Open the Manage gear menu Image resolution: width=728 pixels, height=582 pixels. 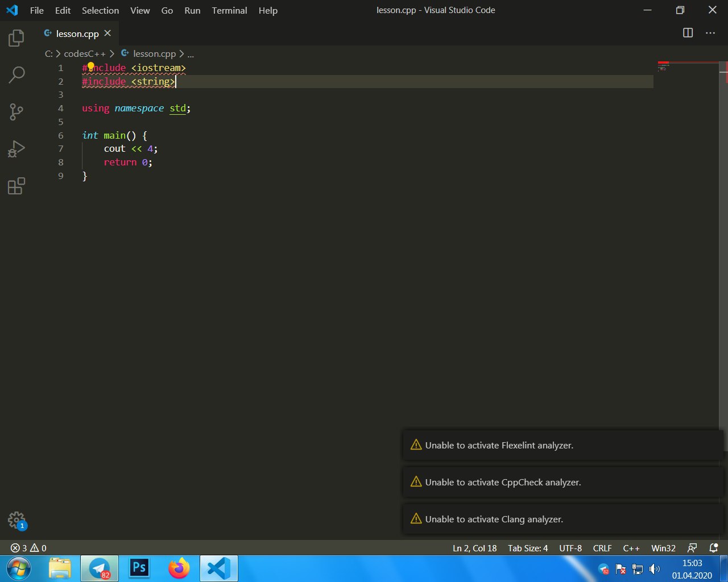pos(16,519)
